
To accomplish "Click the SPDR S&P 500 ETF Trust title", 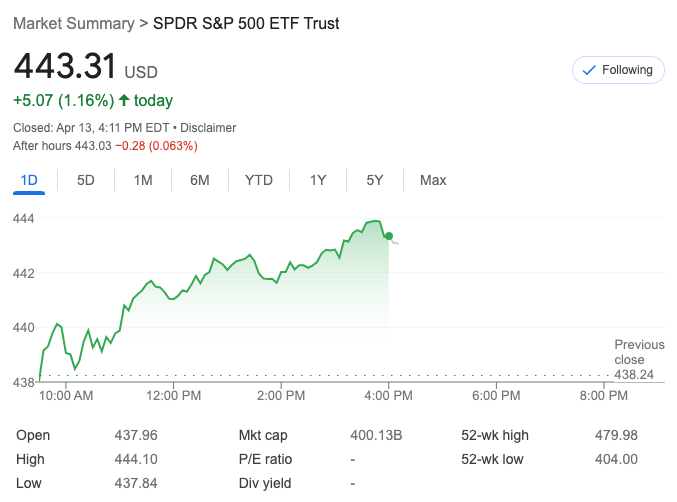I will coord(246,22).
